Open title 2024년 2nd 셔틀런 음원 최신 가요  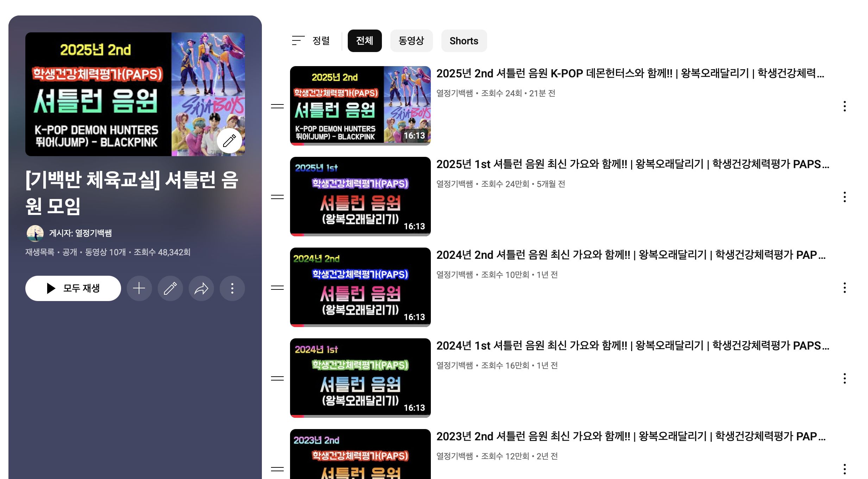631,255
